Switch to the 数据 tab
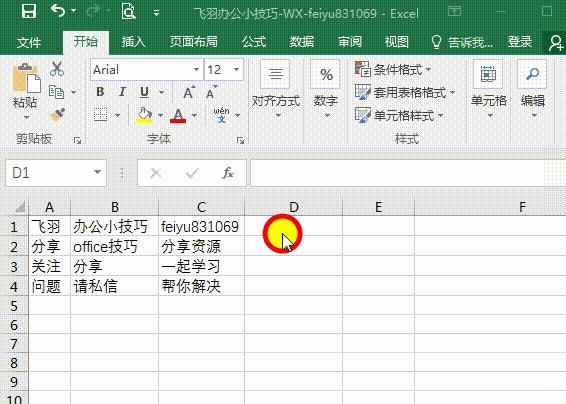The image size is (566, 404). click(x=302, y=42)
